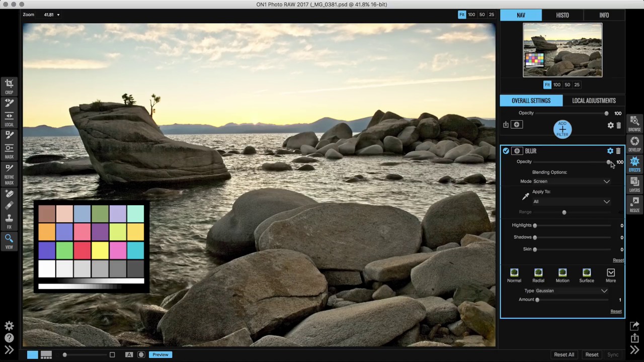This screenshot has width=644, height=362.
Task: Open the help question mark
Action: [x=9, y=338]
